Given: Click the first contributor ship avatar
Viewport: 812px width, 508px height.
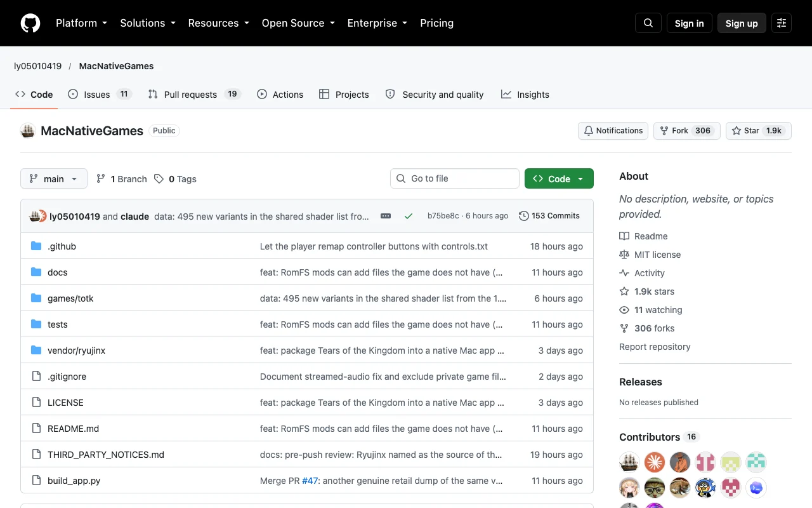Looking at the screenshot, I should [x=629, y=462].
